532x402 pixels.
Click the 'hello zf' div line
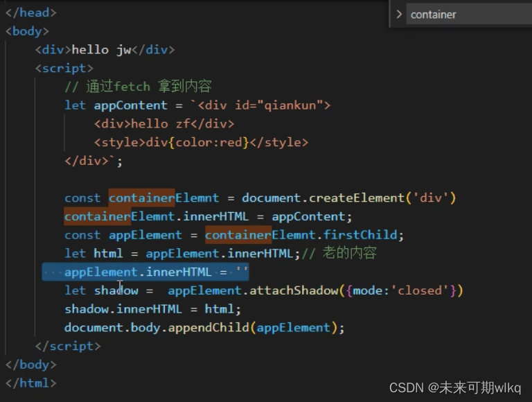164,123
